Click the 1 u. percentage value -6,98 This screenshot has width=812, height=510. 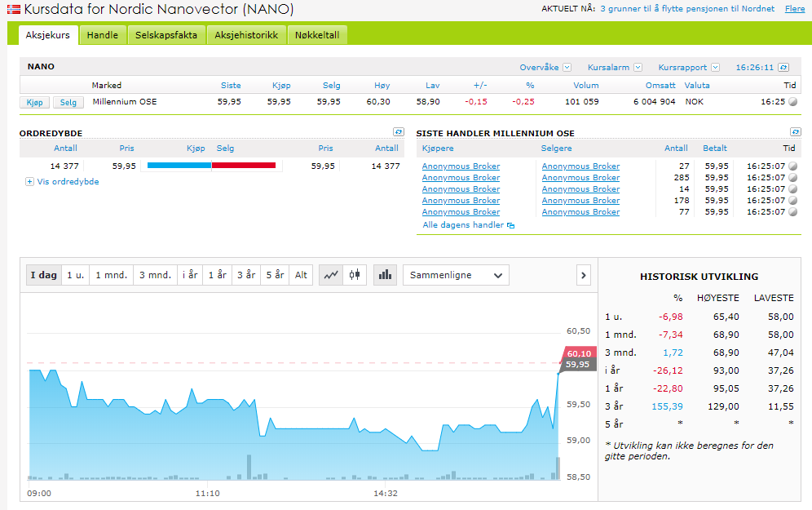[x=671, y=317]
